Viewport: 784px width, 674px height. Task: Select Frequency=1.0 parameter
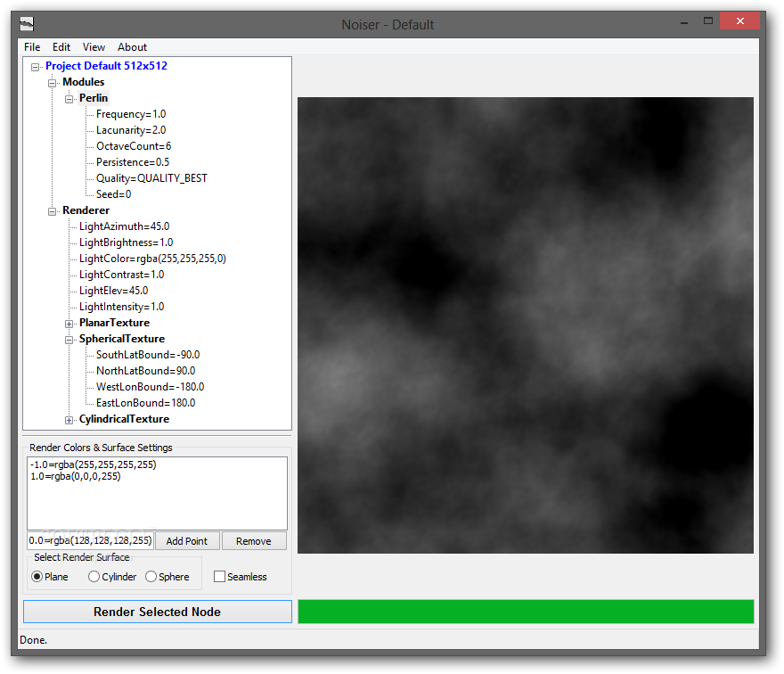[x=131, y=114]
